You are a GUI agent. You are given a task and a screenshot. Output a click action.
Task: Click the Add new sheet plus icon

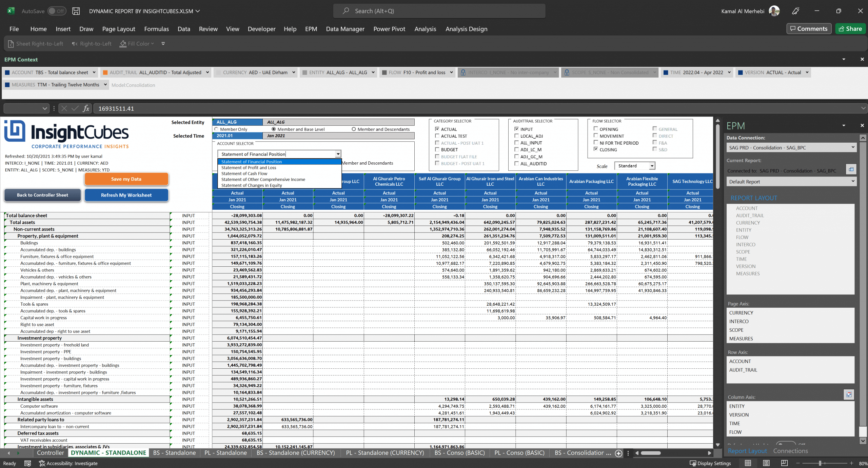[x=619, y=453]
